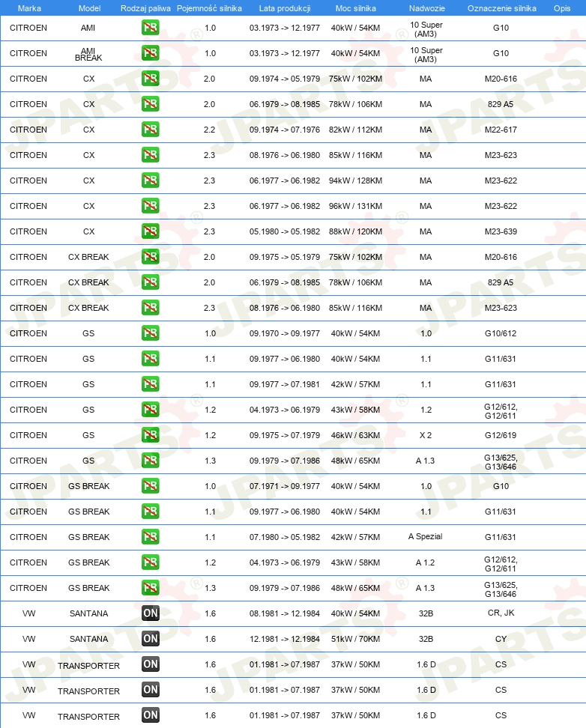586x728 pixels.
Task: Click the petrol icon for the CX 78kW 829 A5 row
Action: 150,104
